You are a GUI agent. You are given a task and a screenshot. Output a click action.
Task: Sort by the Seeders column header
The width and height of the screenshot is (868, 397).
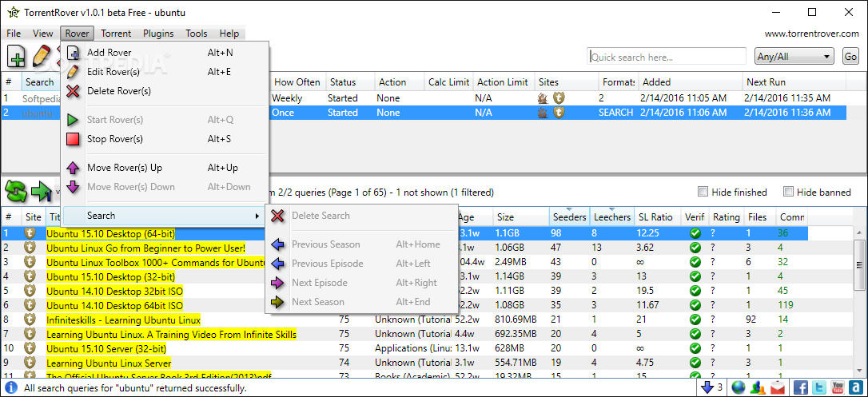pos(569,216)
